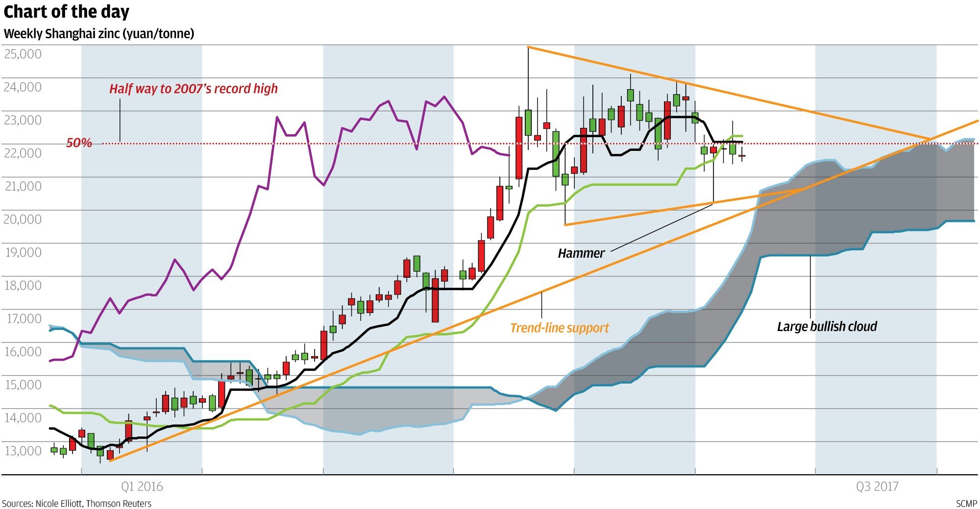The width and height of the screenshot is (980, 509).
Task: Click the 13,000 price axis label
Action: [23, 451]
